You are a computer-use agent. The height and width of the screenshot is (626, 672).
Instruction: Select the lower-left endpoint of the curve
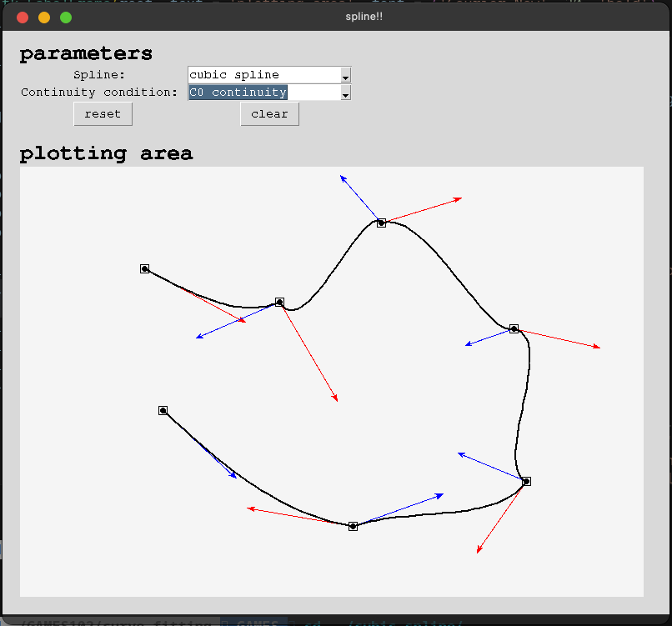[163, 410]
